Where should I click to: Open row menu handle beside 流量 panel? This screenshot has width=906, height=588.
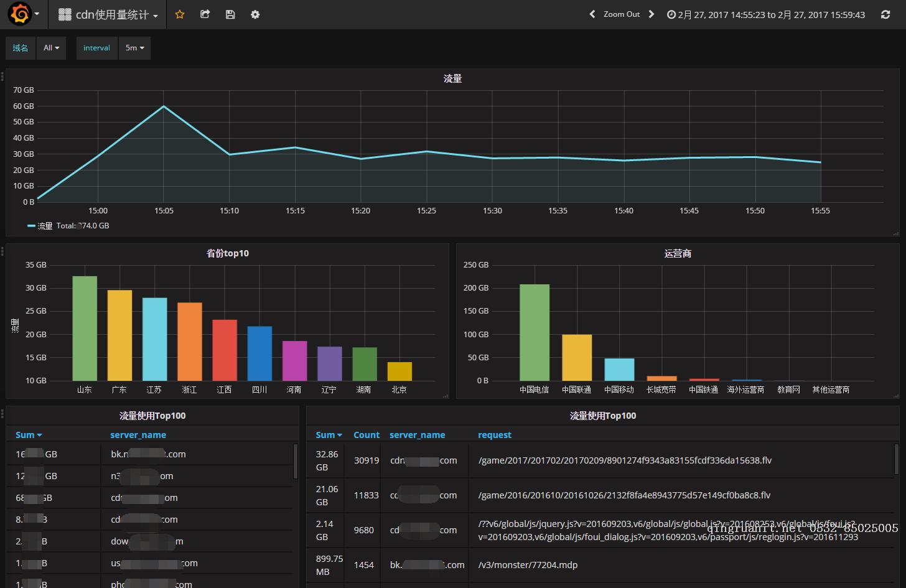tap(2, 77)
